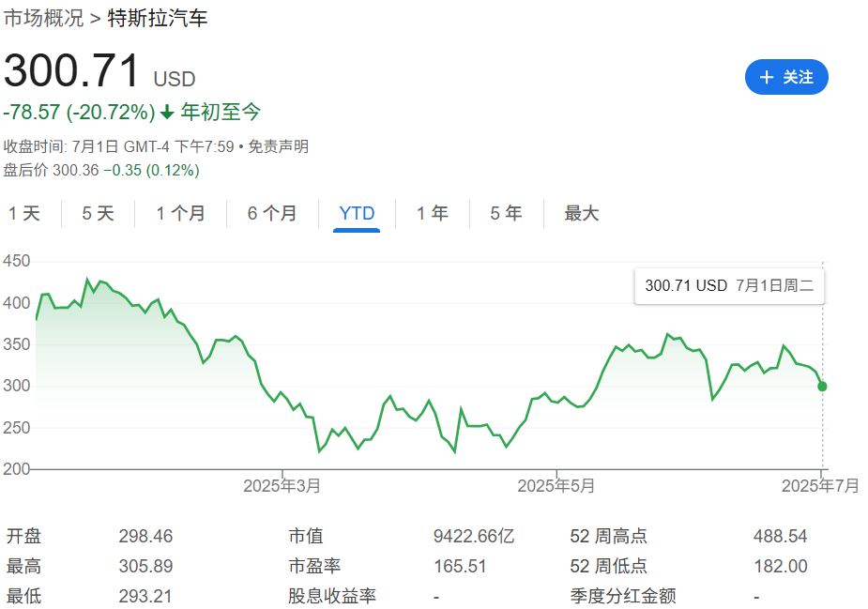
Task: Click the 最低 value 293.21
Action: (x=145, y=596)
